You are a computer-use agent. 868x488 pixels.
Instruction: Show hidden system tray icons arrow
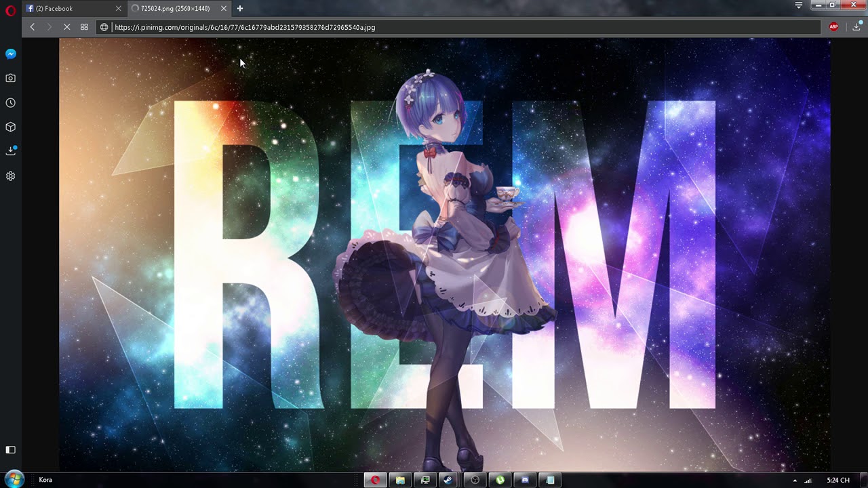coord(795,481)
